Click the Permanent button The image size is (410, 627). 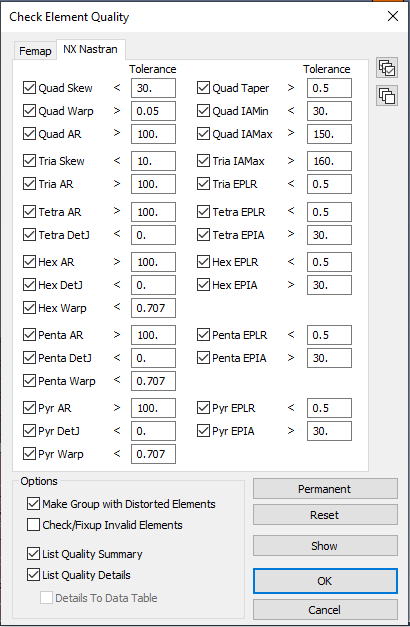pyautogui.click(x=325, y=489)
